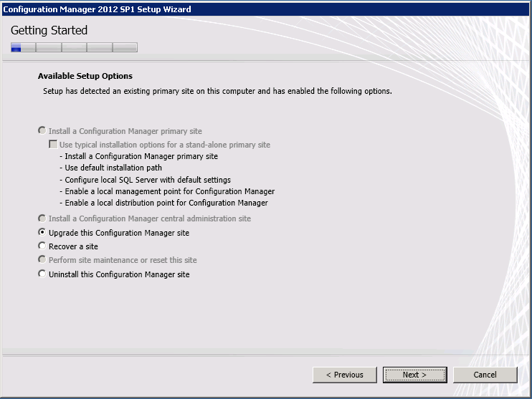Viewport: 532px width, 399px height.
Task: Go back with the Previous button
Action: pos(344,375)
